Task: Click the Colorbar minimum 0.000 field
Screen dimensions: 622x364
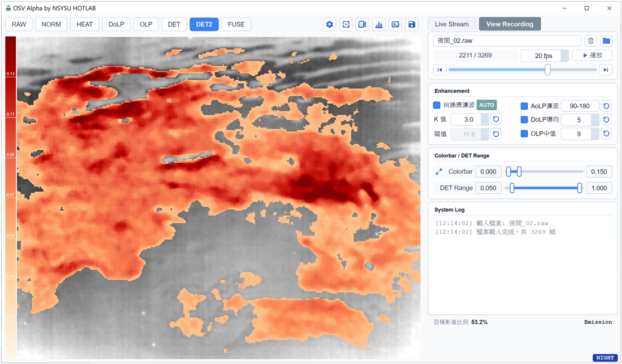Action: [x=488, y=172]
